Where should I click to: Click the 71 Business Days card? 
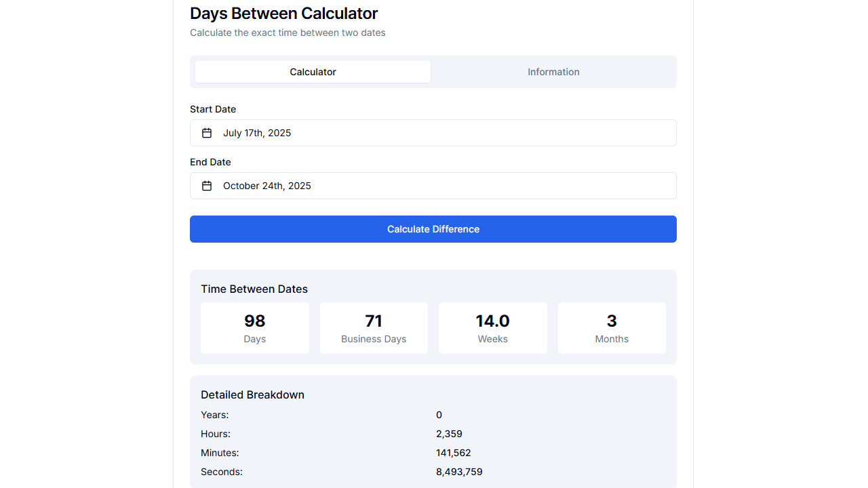(374, 327)
